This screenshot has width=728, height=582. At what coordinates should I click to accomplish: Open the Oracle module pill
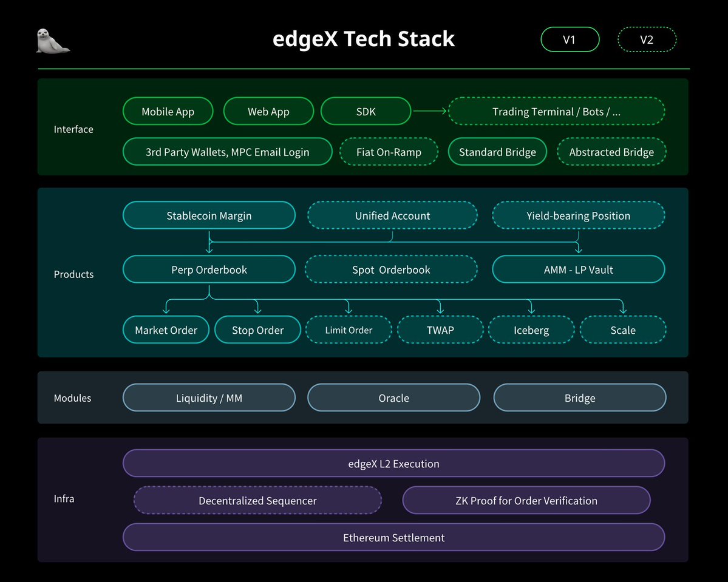393,398
